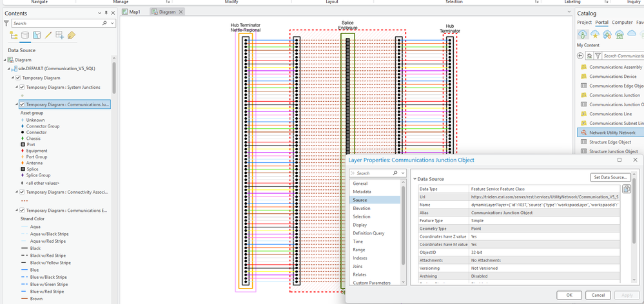Collapse the Temporary Diagram group layer
The image size is (644, 304).
[x=13, y=78]
